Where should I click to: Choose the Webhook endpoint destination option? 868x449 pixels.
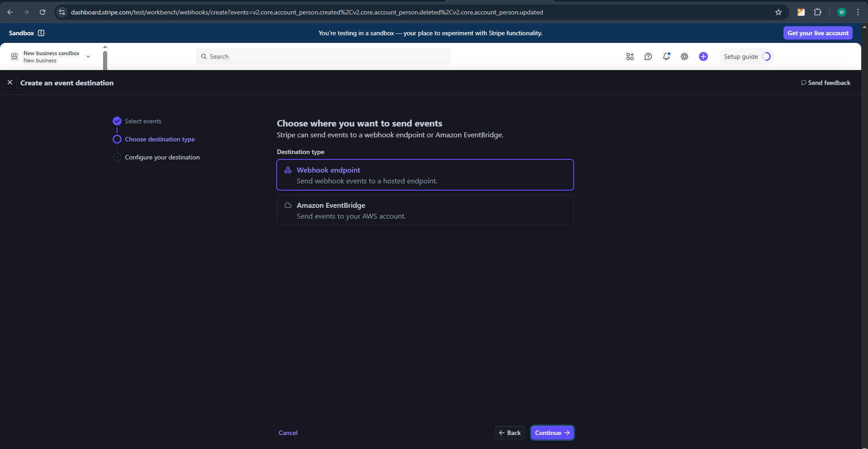(425, 175)
